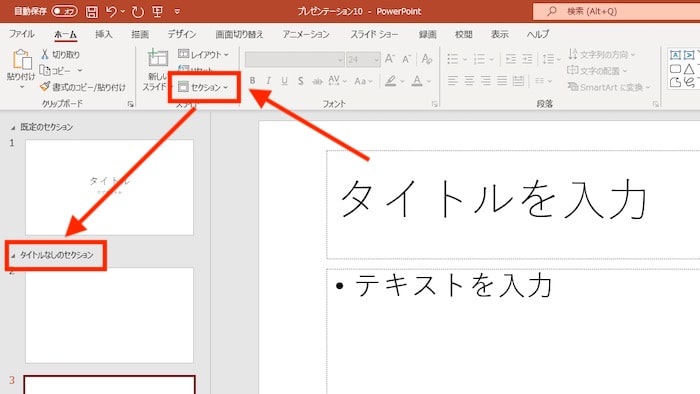Open line spacing dropdown
Viewport: 700px width, 394px height.
551,59
